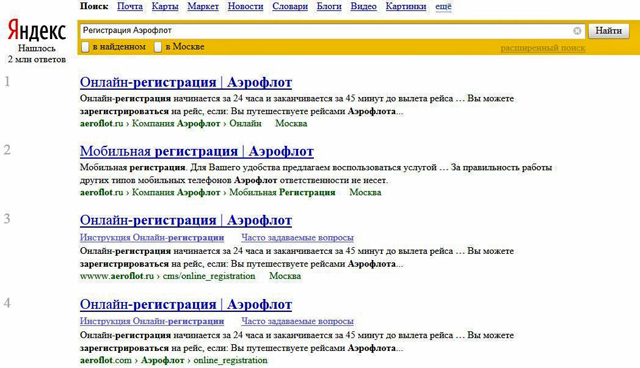Click aeroflot.com URL in fourth result
This screenshot has height=368, width=640.
point(106,361)
